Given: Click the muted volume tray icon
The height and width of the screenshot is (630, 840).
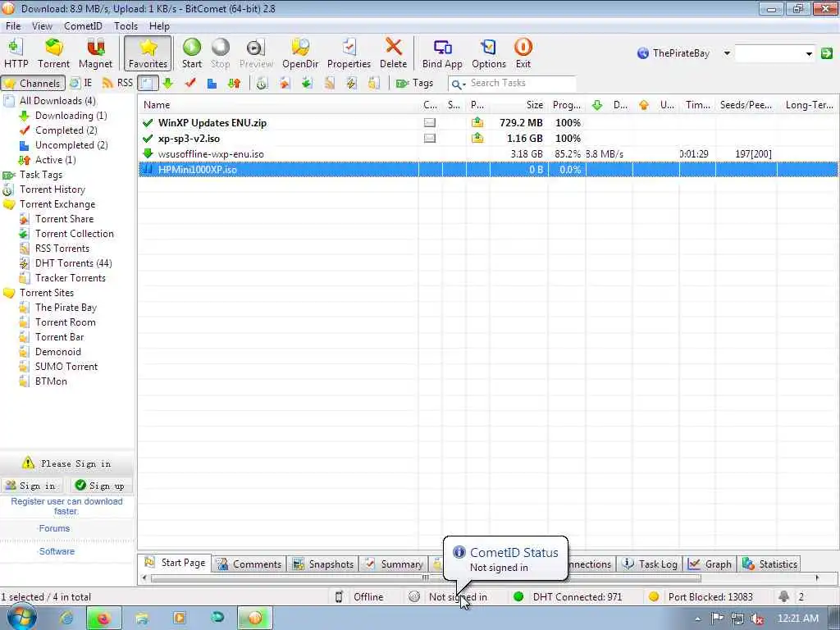Looking at the screenshot, I should tap(756, 619).
